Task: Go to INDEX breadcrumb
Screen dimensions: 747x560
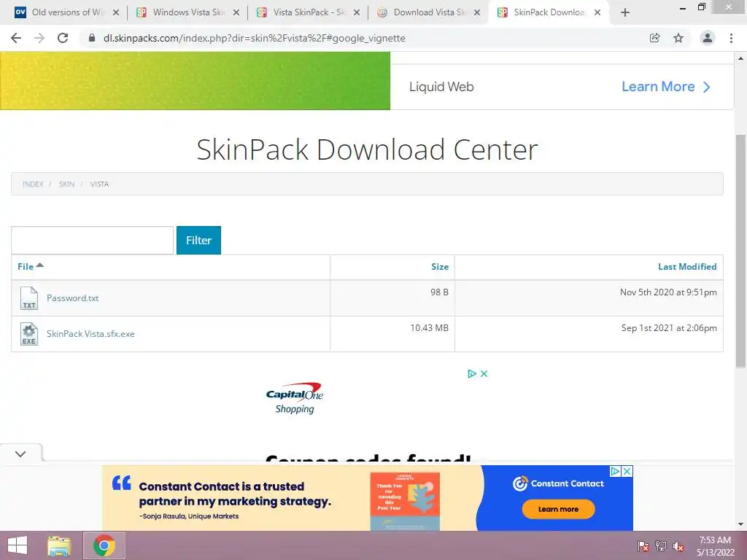Action: (x=33, y=184)
